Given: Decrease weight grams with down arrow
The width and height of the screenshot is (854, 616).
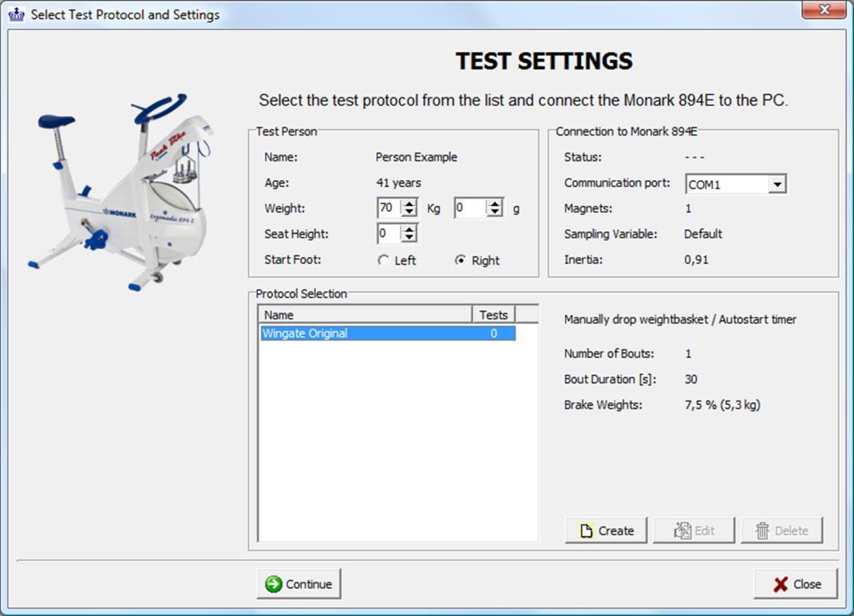Looking at the screenshot, I should coord(495,212).
